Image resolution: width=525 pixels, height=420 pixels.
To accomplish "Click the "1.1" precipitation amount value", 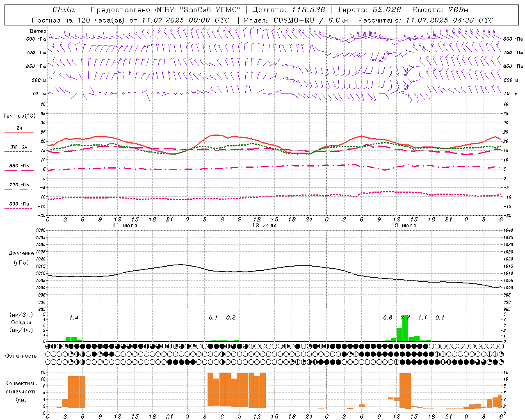I will click(422, 318).
